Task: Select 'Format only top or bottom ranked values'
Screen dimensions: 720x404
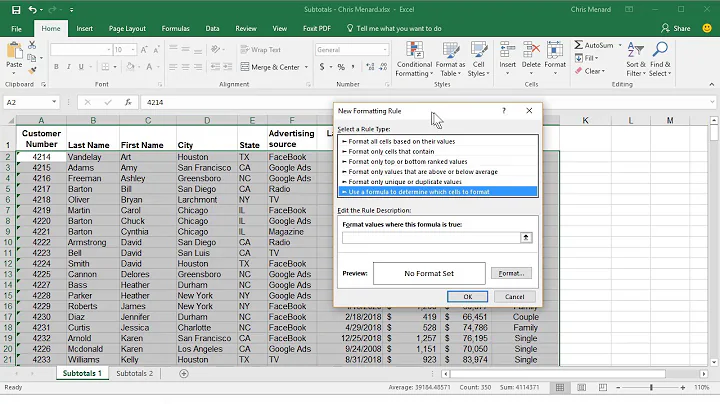Action: 438,162
